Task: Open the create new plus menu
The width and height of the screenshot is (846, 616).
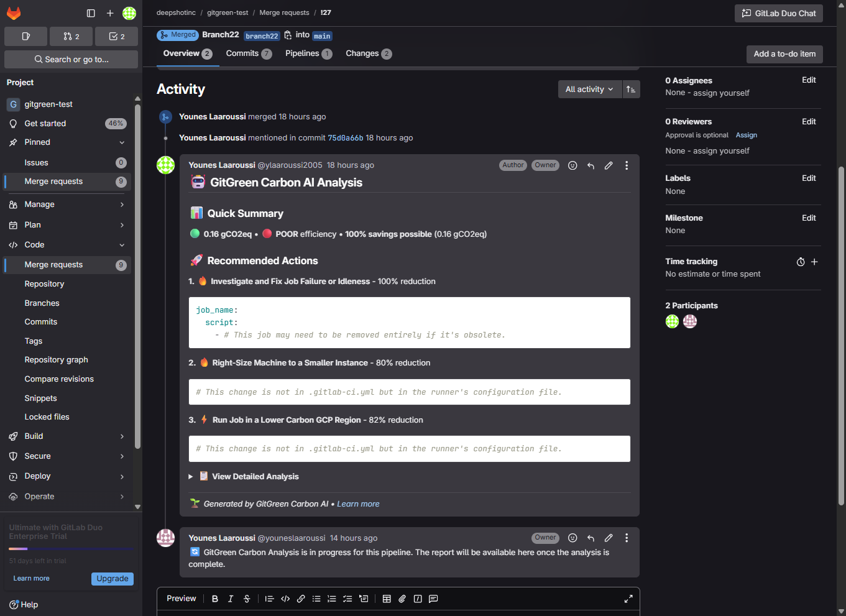Action: [x=110, y=13]
